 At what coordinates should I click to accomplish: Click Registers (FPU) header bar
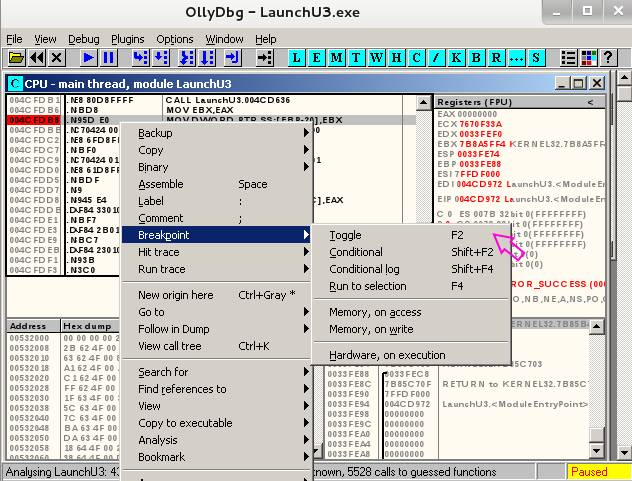coord(520,102)
